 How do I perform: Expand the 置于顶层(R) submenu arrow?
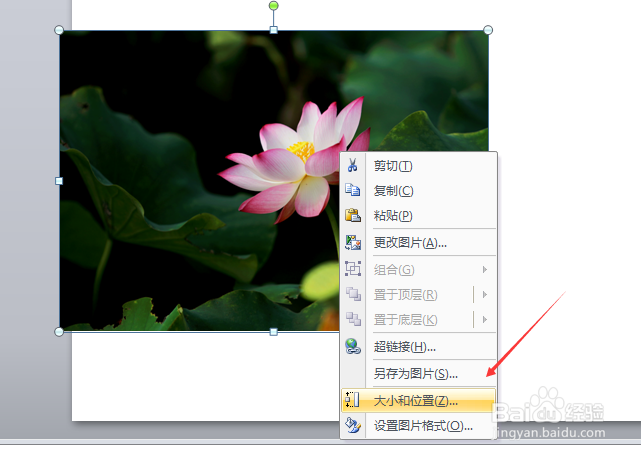[x=485, y=294]
